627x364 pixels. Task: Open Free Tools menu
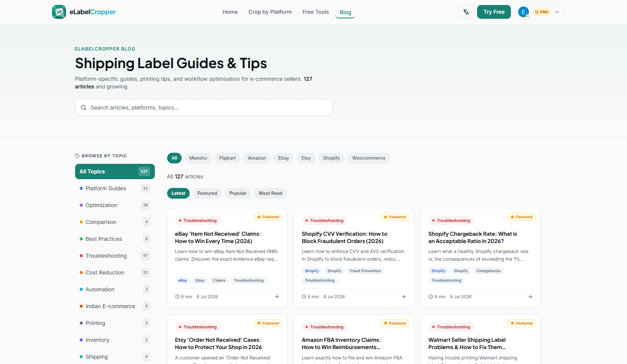coord(316,12)
